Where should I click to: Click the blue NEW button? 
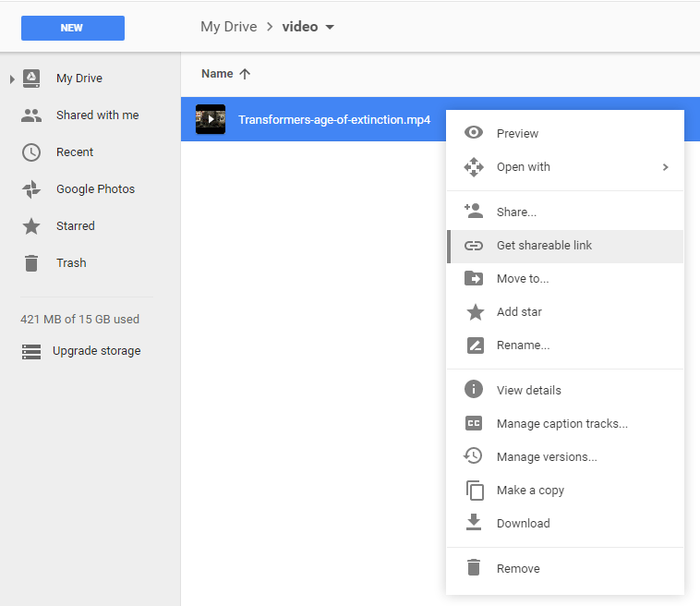pos(73,28)
